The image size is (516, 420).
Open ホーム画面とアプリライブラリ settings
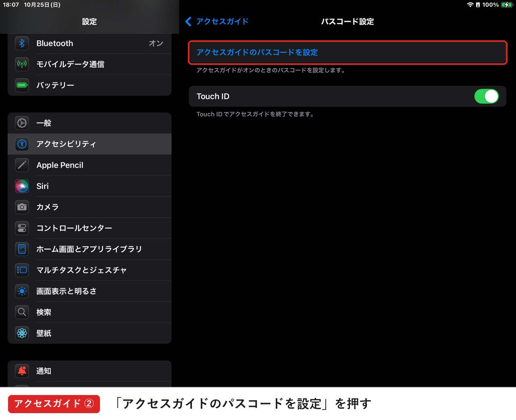[x=89, y=249]
